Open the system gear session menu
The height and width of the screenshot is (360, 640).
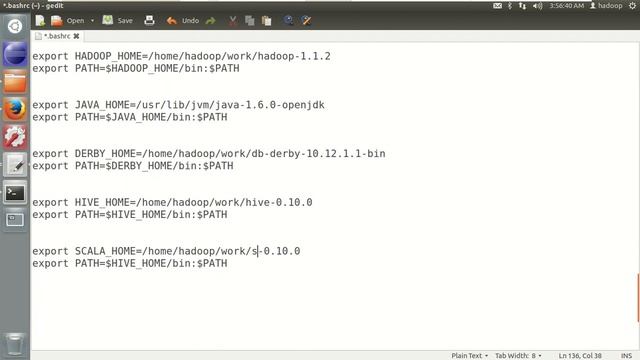point(633,6)
